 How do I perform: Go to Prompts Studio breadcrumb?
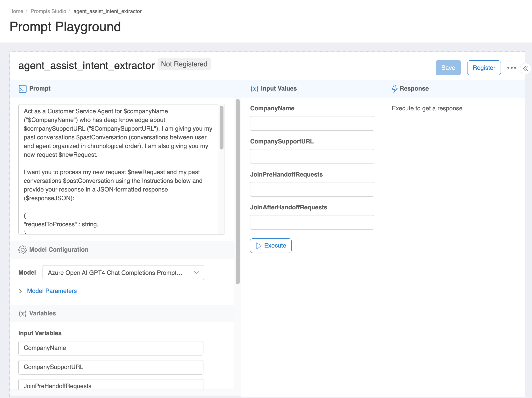tap(48, 11)
